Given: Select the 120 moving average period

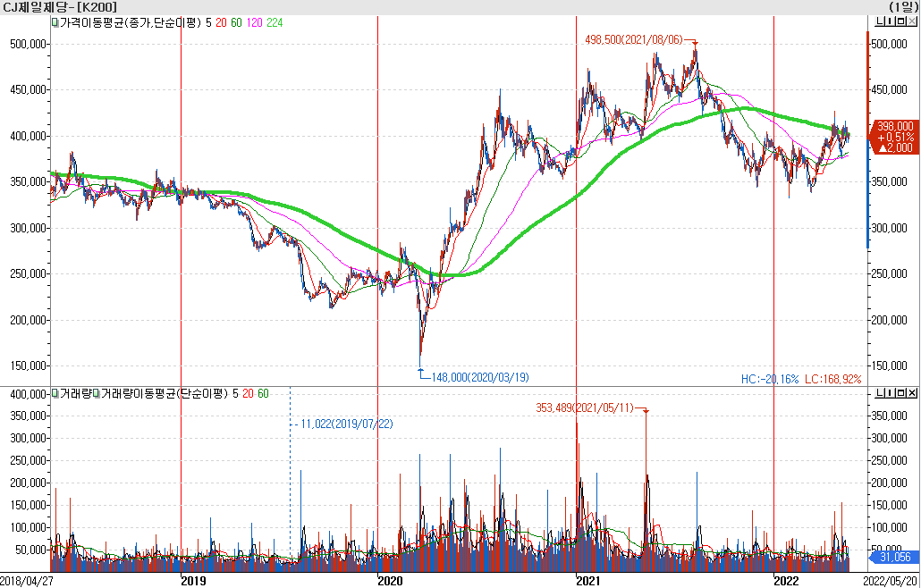Looking at the screenshot, I should click(x=254, y=23).
